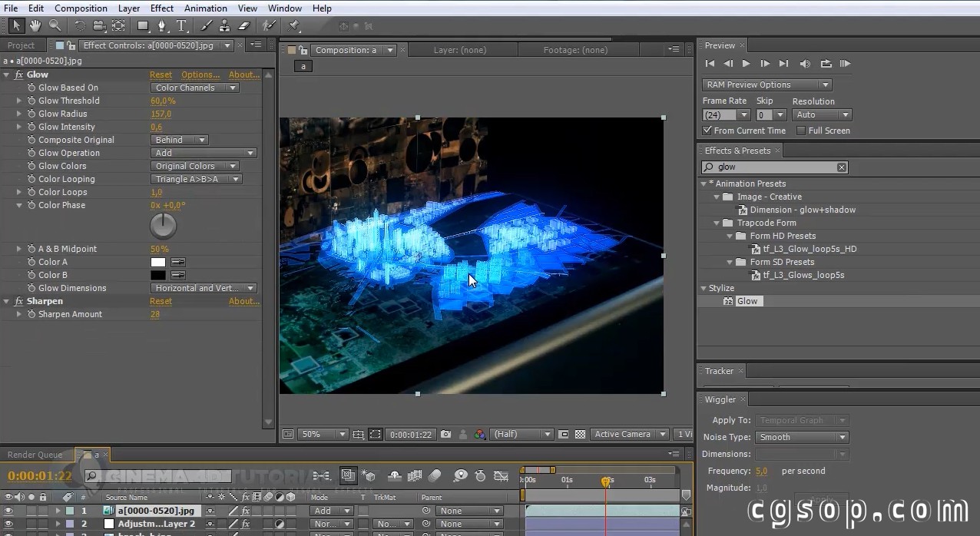This screenshot has height=536, width=980.
Task: Clear the glow search field
Action: 842,167
